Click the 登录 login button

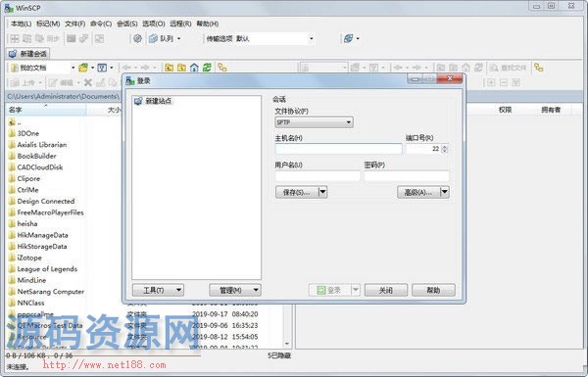coord(329,290)
